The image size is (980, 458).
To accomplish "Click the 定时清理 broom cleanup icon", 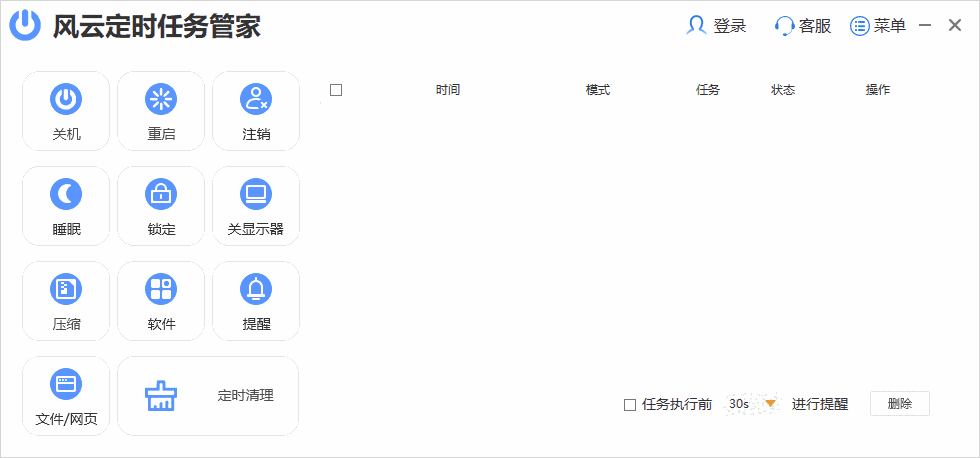I will (x=161, y=396).
